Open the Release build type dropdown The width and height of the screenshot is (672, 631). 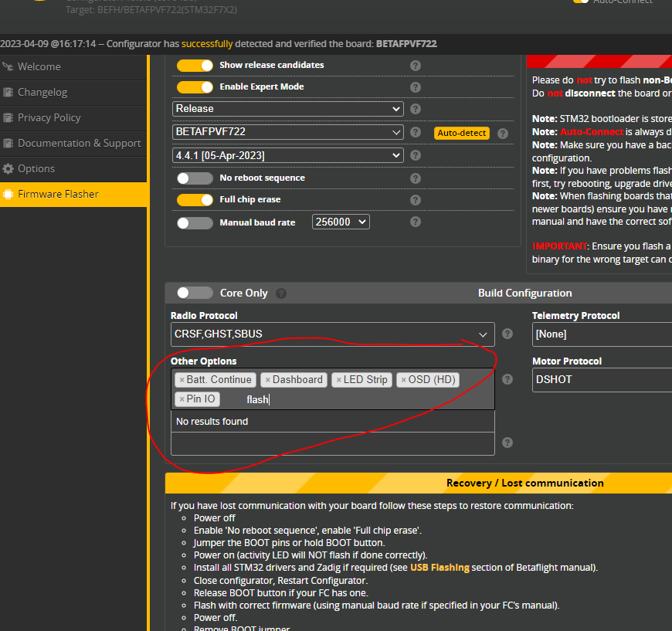[x=287, y=109]
